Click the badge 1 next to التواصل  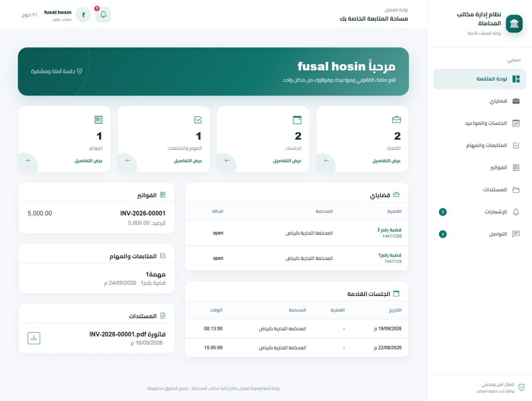click(443, 234)
